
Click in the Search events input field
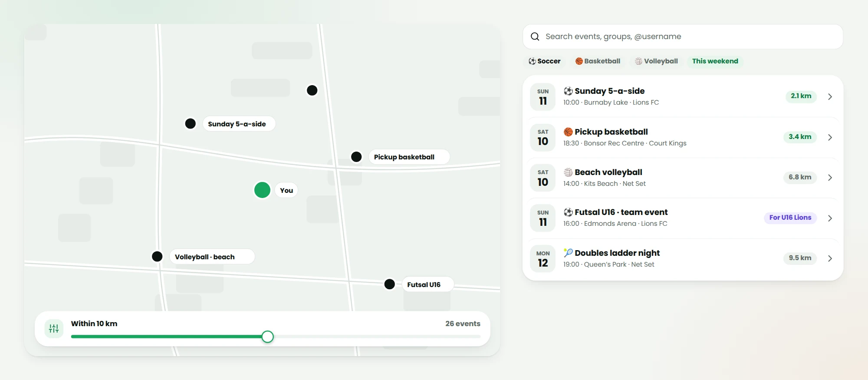click(683, 36)
